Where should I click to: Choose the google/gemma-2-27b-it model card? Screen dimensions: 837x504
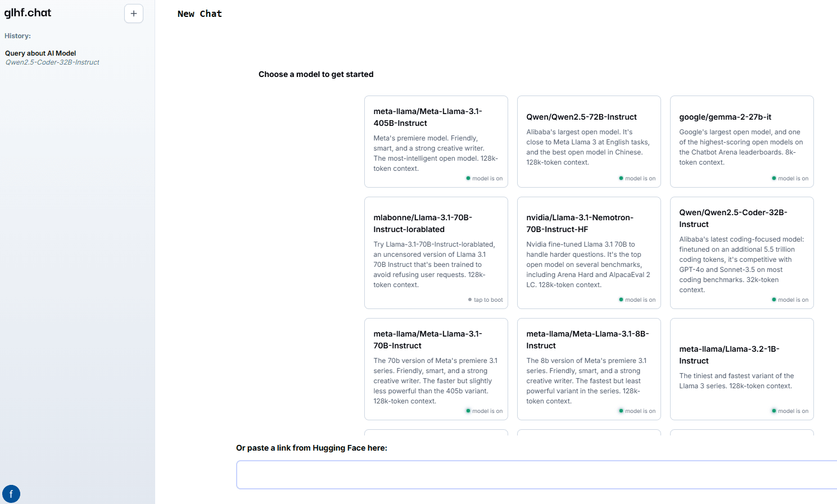pos(742,142)
